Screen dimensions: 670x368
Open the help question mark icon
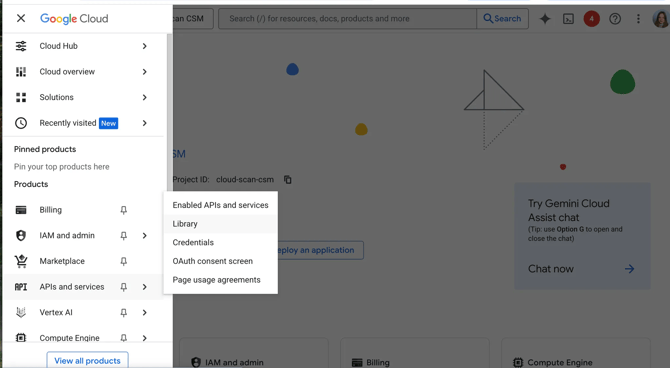[615, 19]
